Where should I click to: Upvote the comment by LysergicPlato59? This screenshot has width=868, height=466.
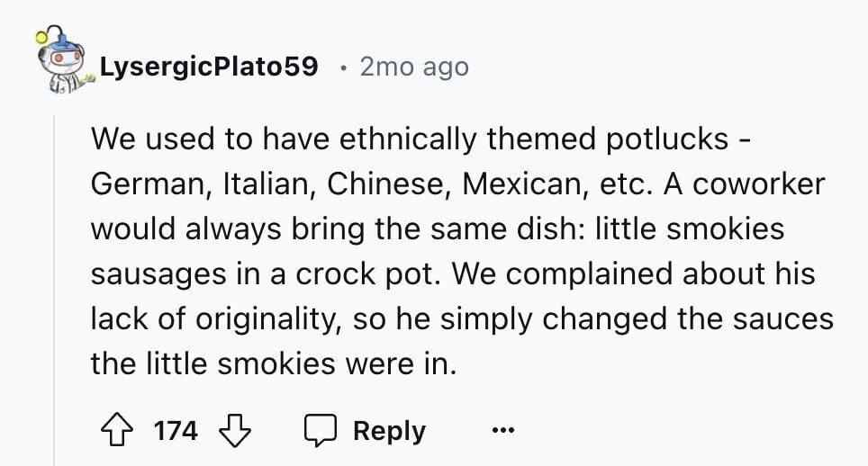click(117, 430)
